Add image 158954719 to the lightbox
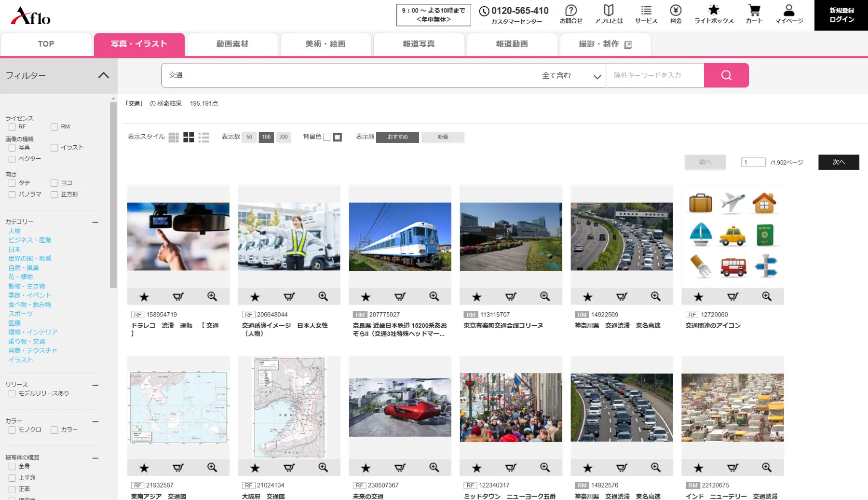The height and width of the screenshot is (500, 868). [x=144, y=297]
